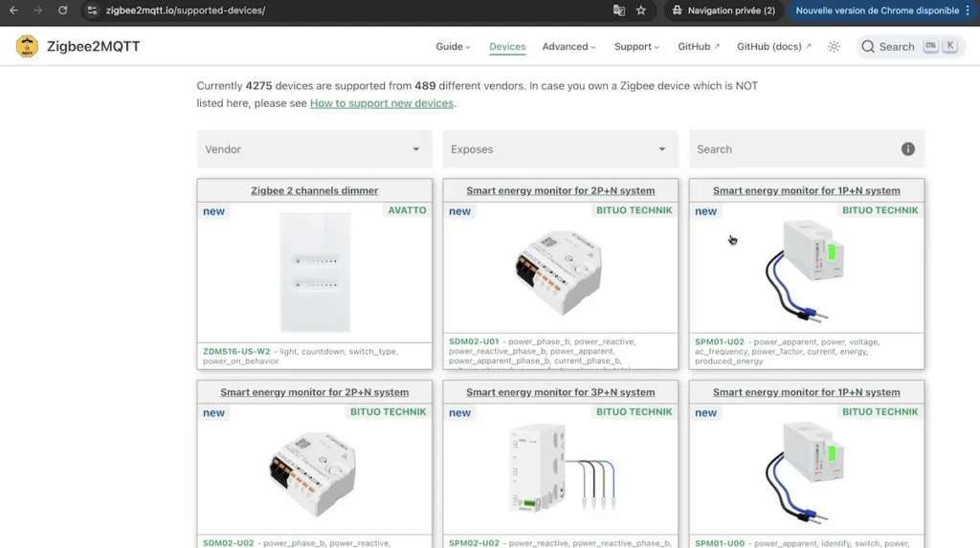Open the Exposes dropdown filter

561,149
